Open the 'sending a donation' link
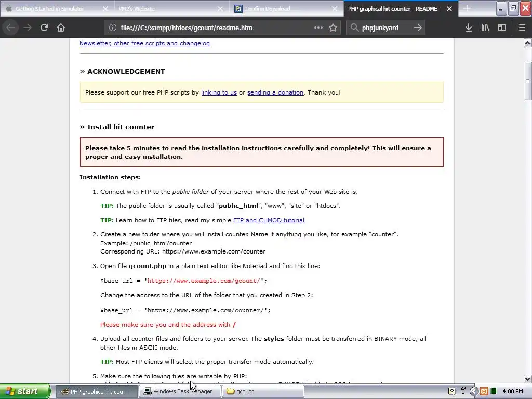This screenshot has height=399, width=532. [x=275, y=92]
